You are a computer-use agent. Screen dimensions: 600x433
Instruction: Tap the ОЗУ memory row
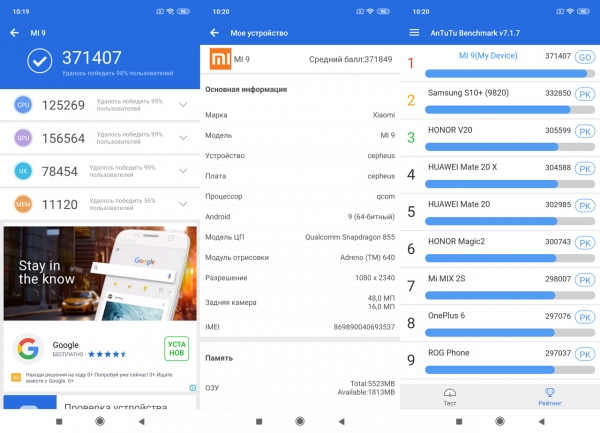[x=300, y=388]
